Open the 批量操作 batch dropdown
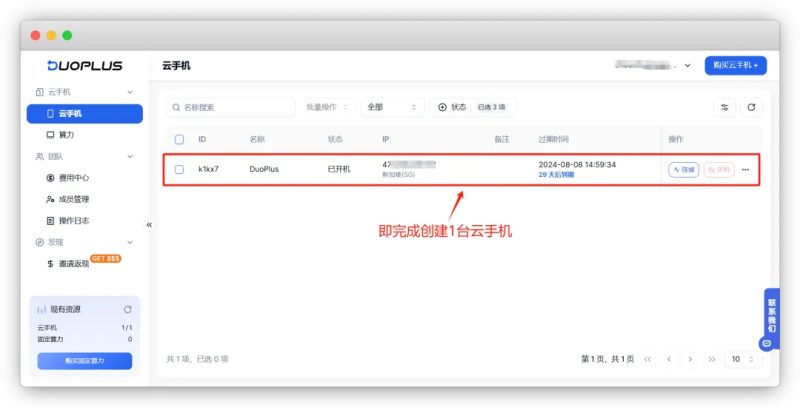This screenshot has height=407, width=800. tap(327, 107)
